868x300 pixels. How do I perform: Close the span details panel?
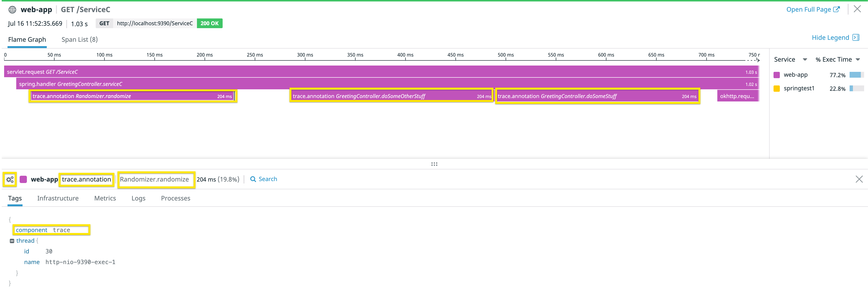pos(860,179)
